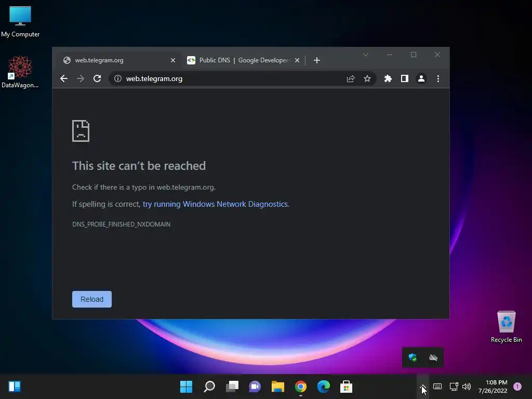Expand the tab search chevron
Image resolution: width=532 pixels, height=399 pixels.
[x=366, y=55]
